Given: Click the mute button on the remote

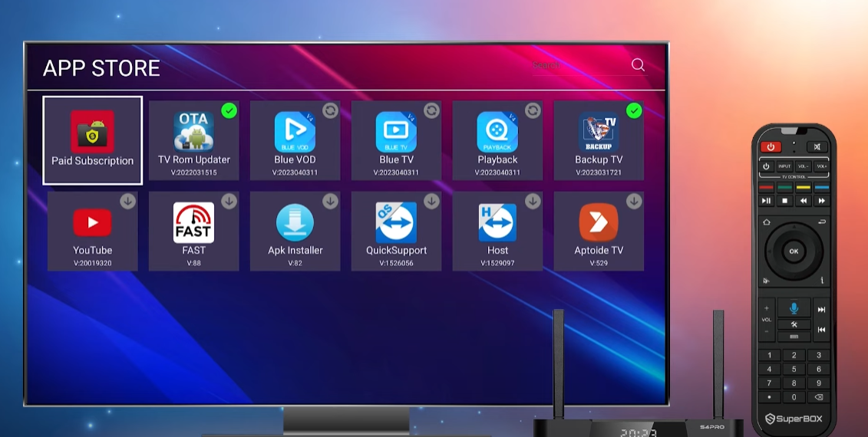Looking at the screenshot, I should 817,146.
